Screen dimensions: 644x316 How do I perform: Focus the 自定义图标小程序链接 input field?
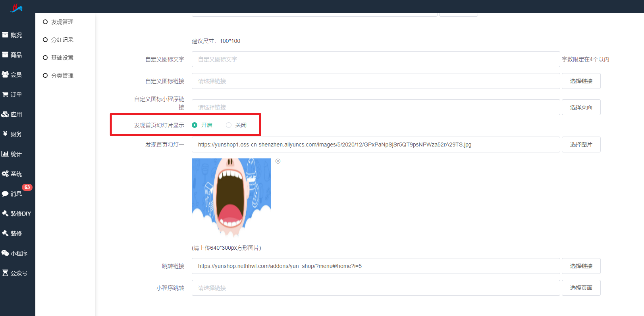click(x=376, y=107)
